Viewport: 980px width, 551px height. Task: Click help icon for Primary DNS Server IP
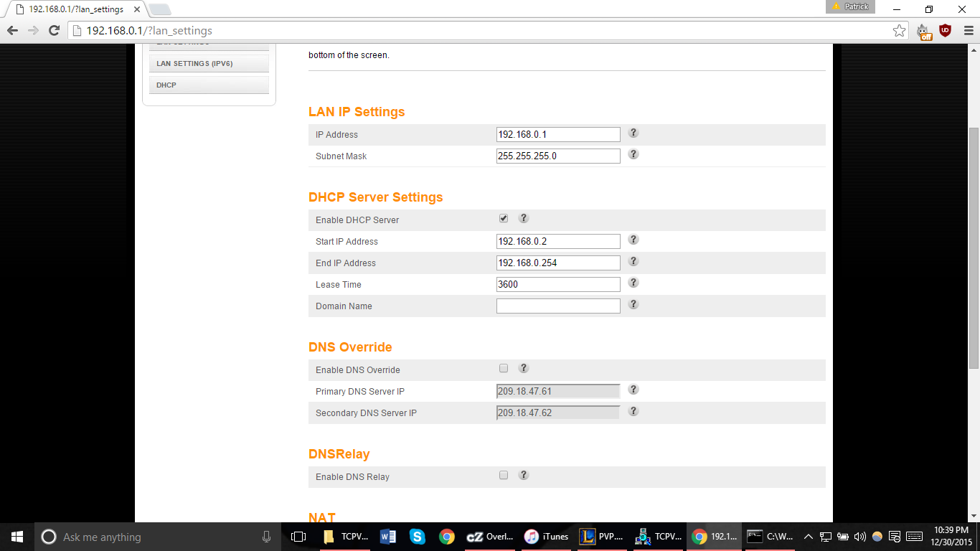point(633,390)
